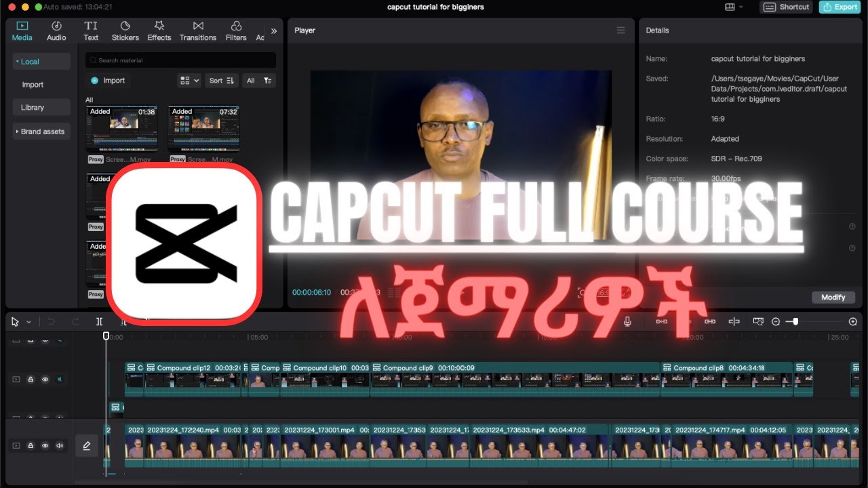Show more tabs with double-chevron arrow
The image size is (868, 488).
274,31
